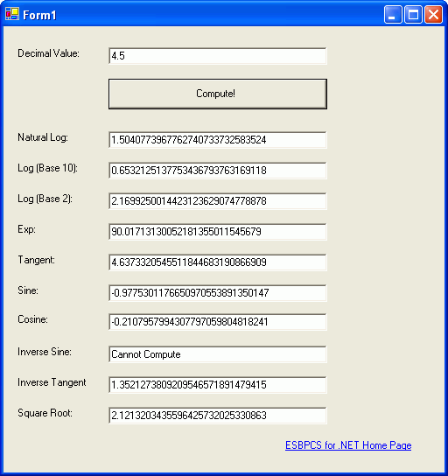The image size is (448, 476).
Task: Click inside the Tangent result field
Action: pos(218,262)
